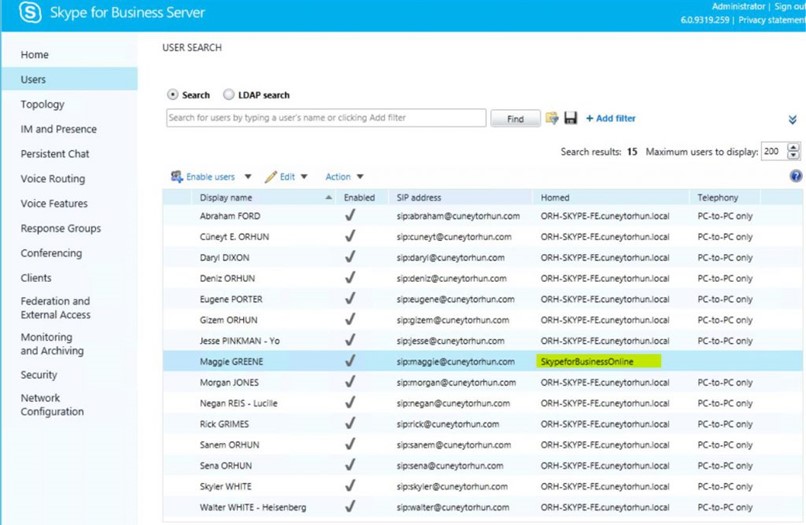The width and height of the screenshot is (806, 525).
Task: Click Homed server cell for Skyler WHITE
Action: [x=604, y=486]
